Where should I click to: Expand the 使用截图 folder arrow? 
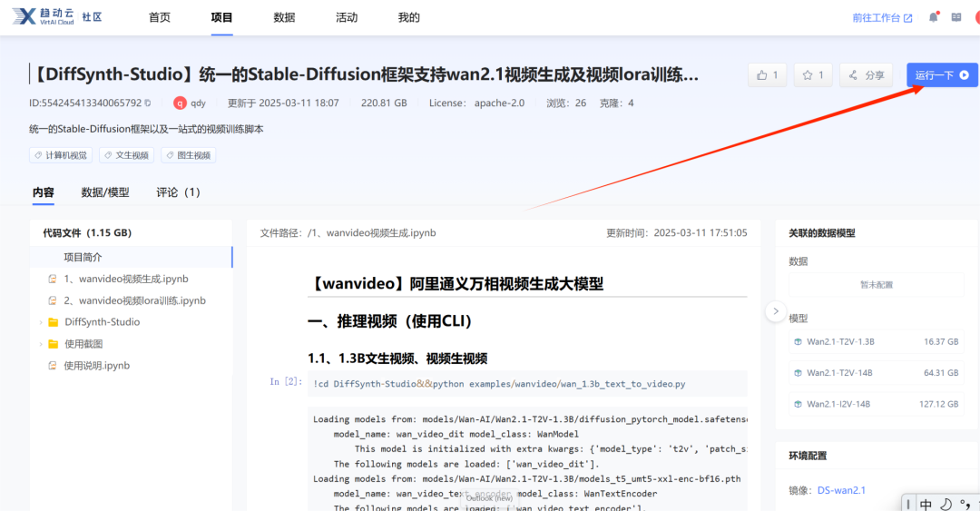click(41, 344)
